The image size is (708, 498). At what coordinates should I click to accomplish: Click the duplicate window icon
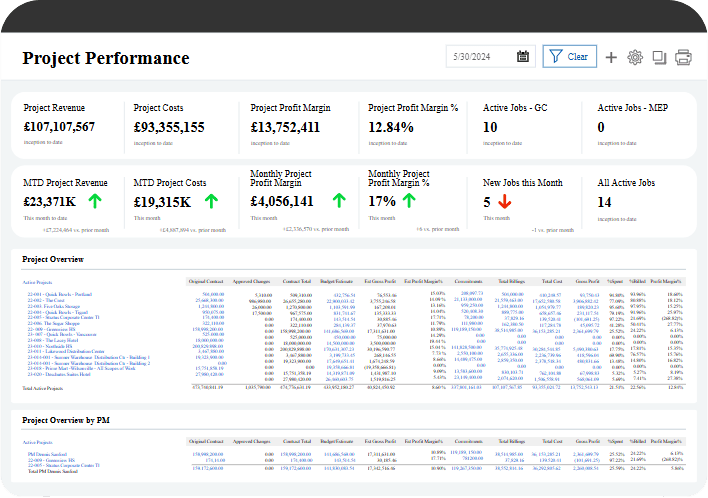pyautogui.click(x=659, y=57)
